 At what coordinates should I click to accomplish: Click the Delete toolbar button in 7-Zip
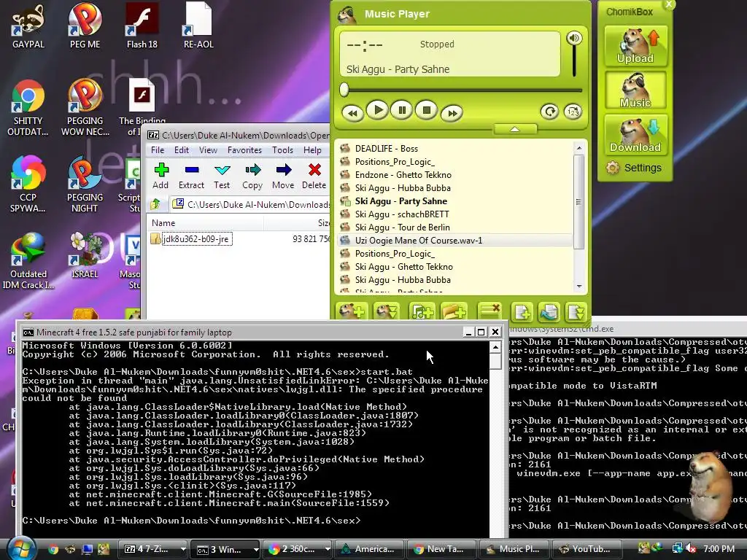tap(314, 176)
